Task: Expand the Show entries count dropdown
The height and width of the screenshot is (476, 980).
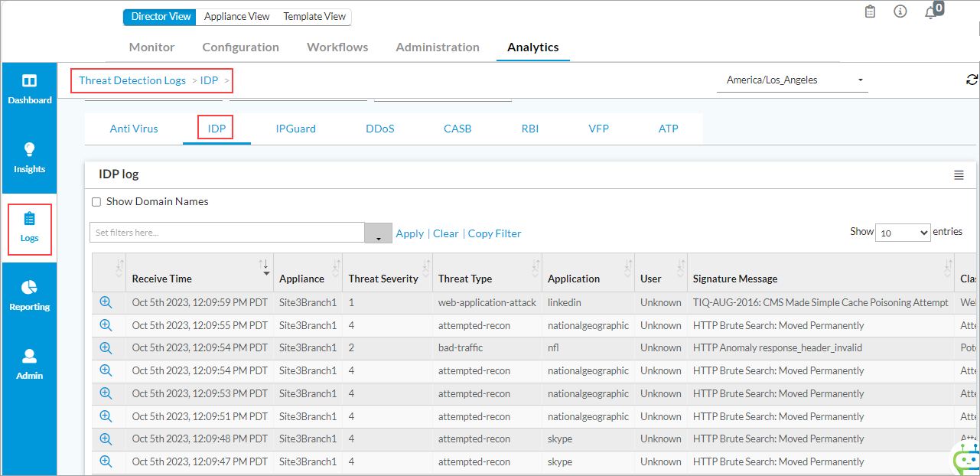Action: point(903,233)
